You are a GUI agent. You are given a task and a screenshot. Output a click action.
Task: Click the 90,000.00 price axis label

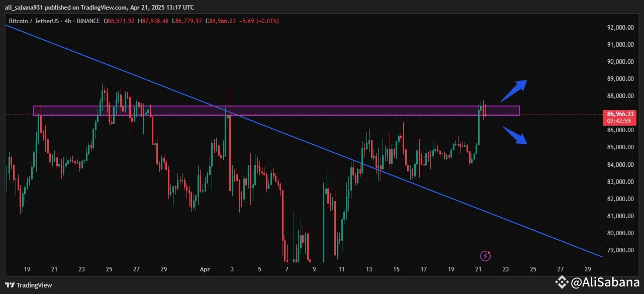tap(620, 62)
